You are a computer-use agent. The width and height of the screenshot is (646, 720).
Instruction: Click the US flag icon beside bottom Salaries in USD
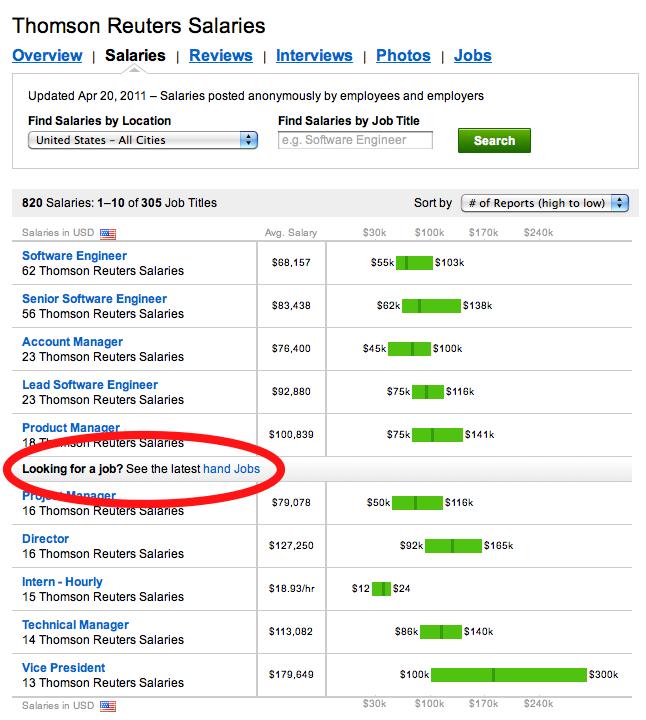108,706
